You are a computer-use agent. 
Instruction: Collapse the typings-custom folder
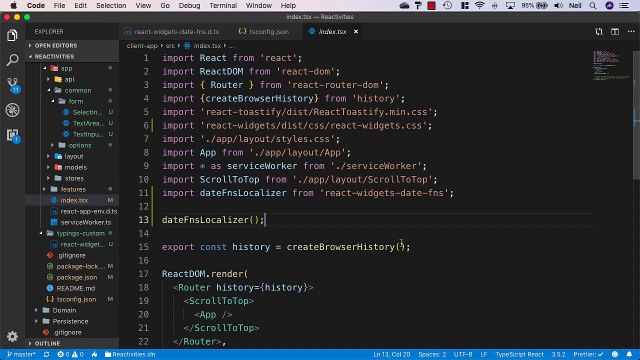72,233
